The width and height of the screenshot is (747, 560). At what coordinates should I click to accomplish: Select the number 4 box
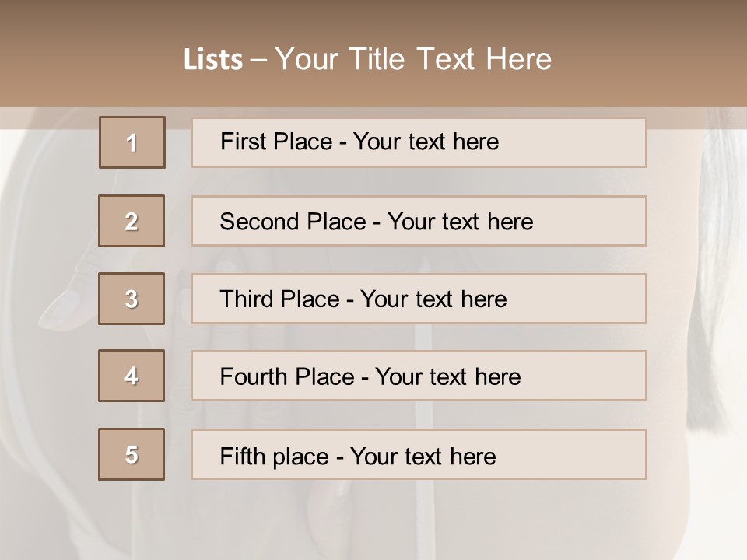(132, 376)
